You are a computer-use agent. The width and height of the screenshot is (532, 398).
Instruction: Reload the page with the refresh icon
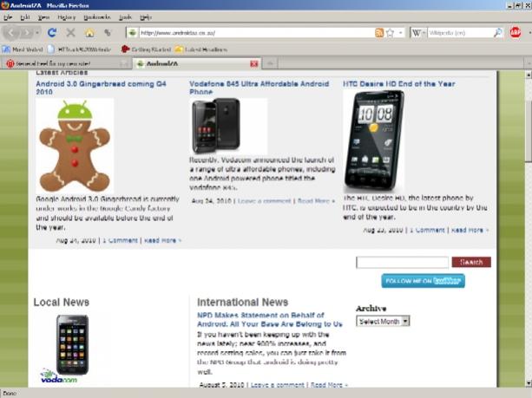point(52,33)
